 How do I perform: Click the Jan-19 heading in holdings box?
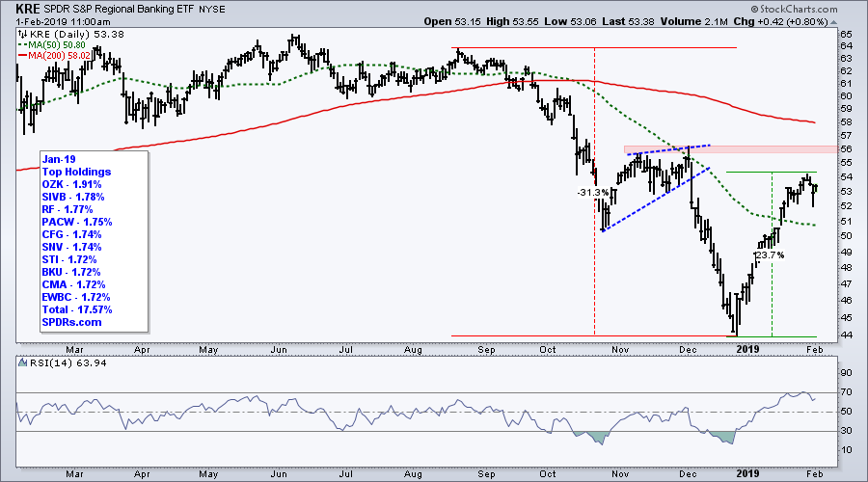pos(59,159)
